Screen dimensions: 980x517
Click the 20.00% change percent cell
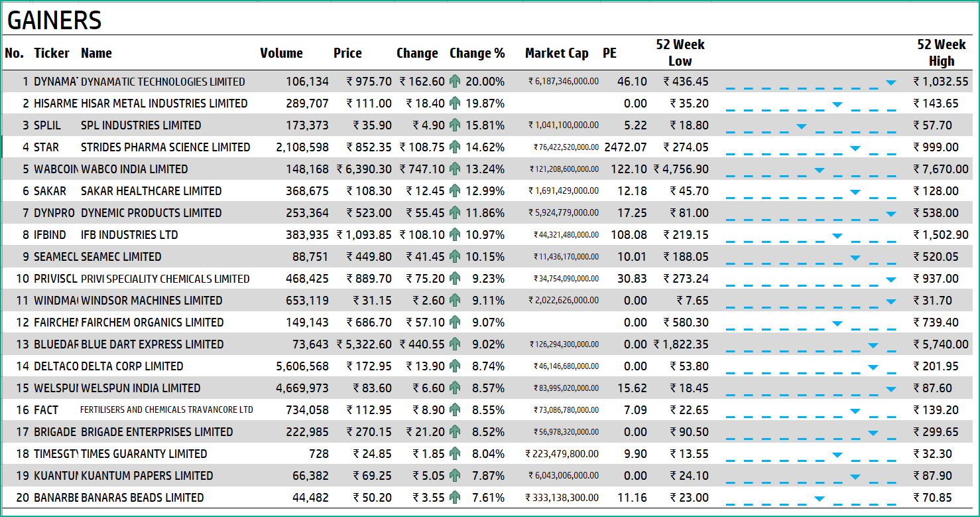485,81
